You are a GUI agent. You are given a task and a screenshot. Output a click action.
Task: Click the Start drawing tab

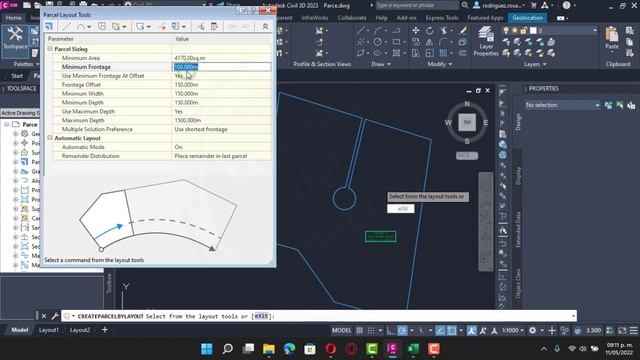[x=17, y=76]
